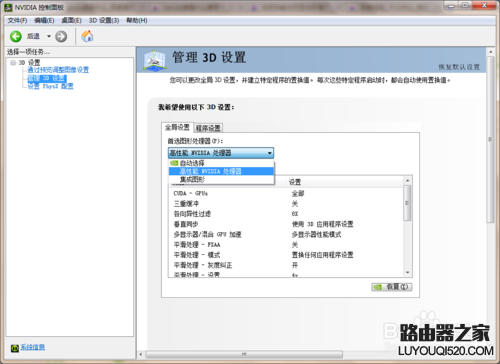Select 设置 PhysX 配置 tree item
Viewport: 500px width, 364px height.
tap(50, 86)
